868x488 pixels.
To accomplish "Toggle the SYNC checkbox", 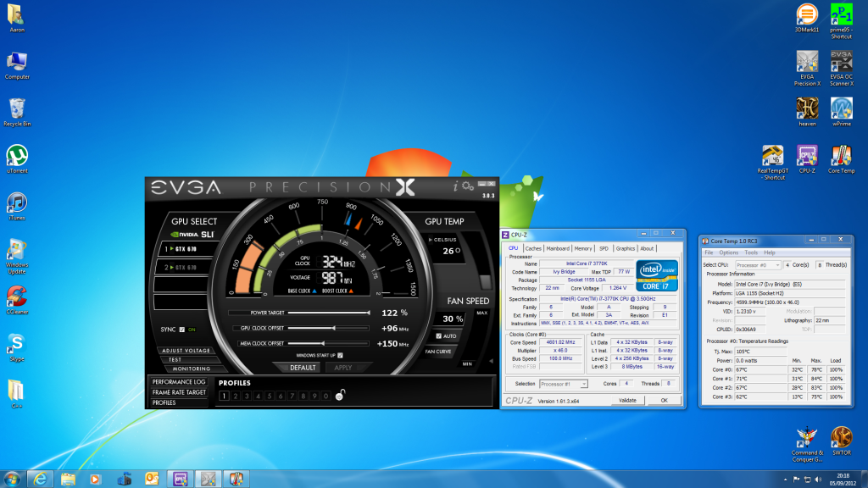I will (x=181, y=329).
